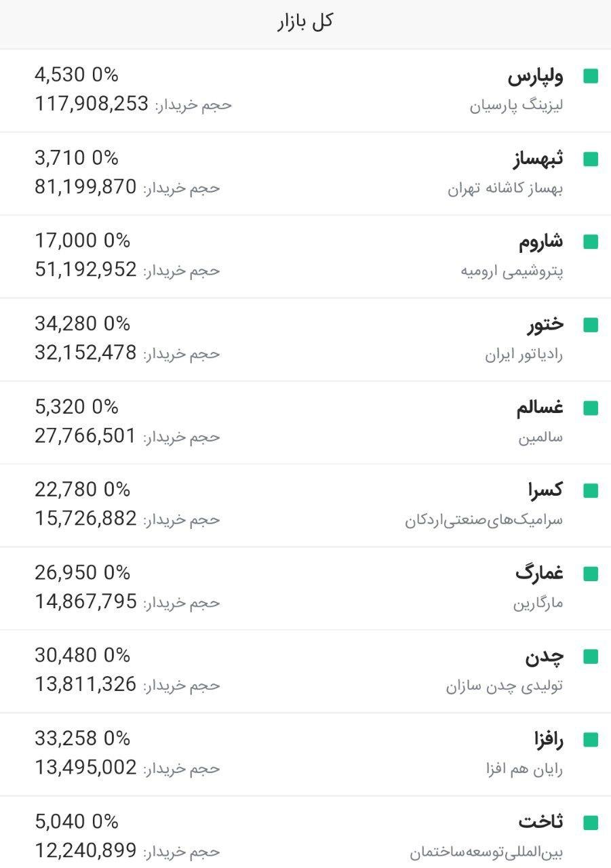Open the ولپارس stock symbol
This screenshot has height=868, width=611.
pyautogui.click(x=536, y=77)
